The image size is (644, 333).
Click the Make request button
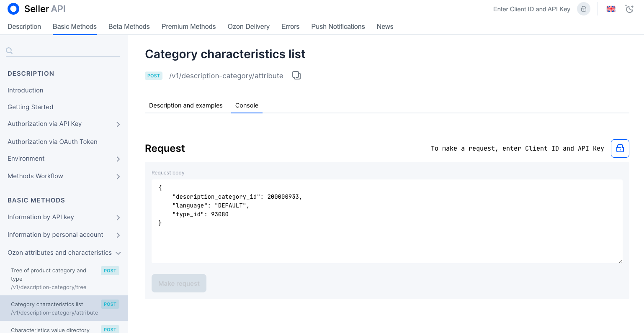(x=179, y=283)
